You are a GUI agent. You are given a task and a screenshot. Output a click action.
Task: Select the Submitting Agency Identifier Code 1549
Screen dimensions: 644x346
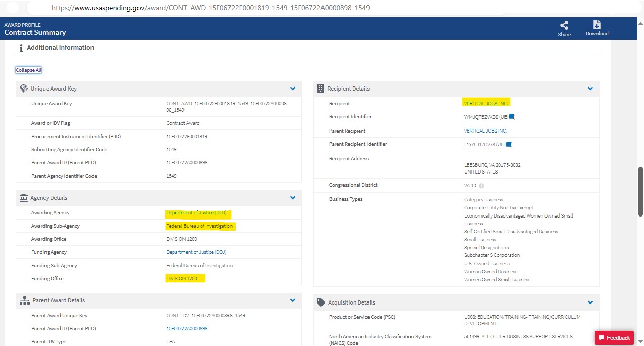(x=171, y=150)
